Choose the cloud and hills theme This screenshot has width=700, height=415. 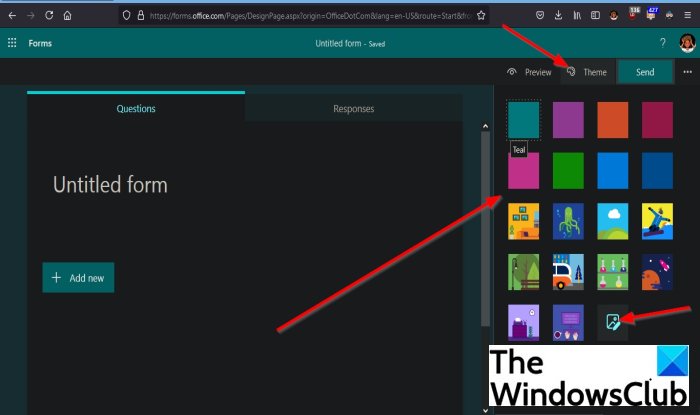tap(612, 221)
